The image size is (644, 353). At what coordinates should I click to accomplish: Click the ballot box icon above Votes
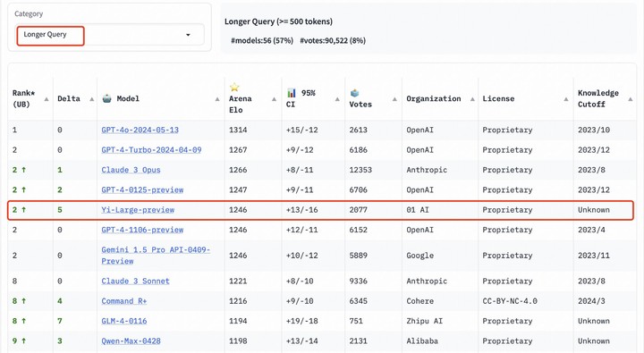354,93
